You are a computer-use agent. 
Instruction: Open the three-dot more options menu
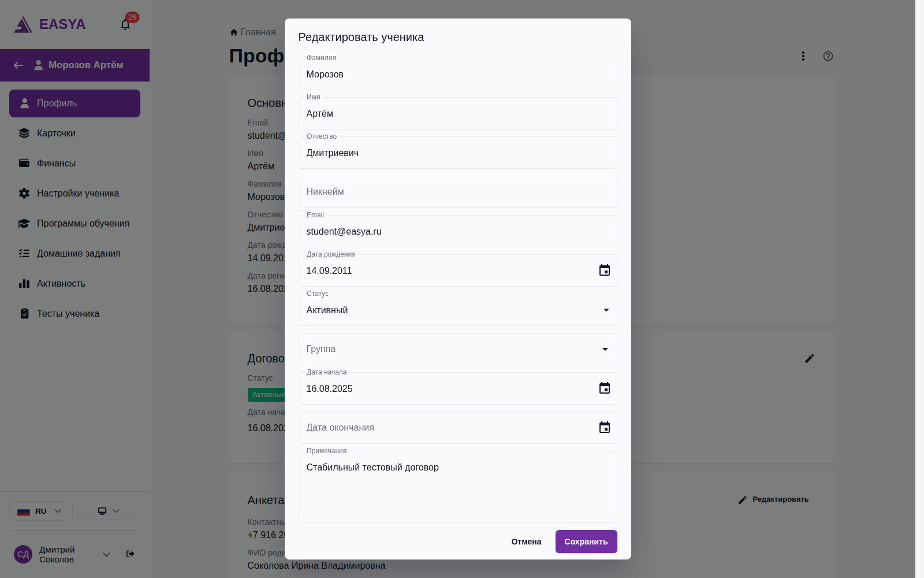(803, 56)
